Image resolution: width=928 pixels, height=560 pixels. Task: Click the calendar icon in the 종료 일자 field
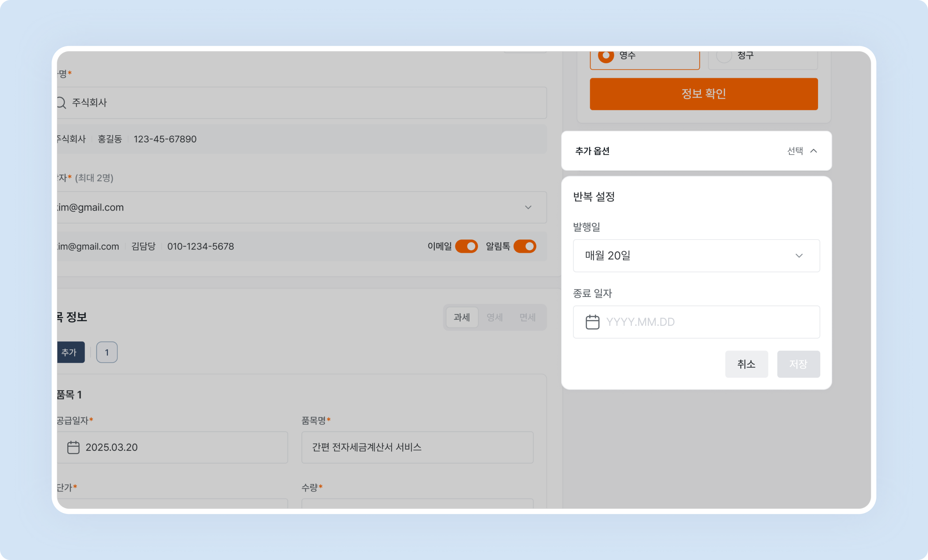(592, 322)
